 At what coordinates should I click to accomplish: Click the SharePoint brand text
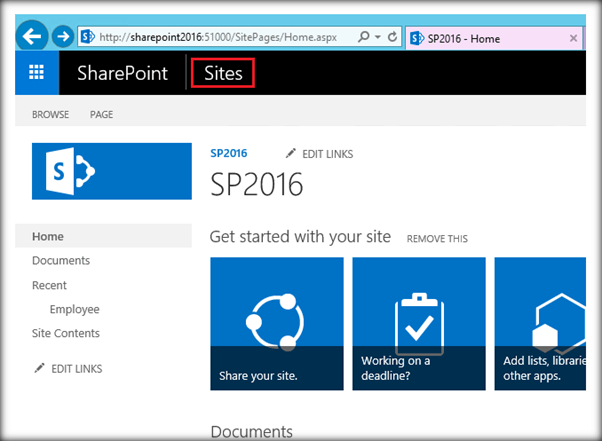pyautogui.click(x=122, y=73)
